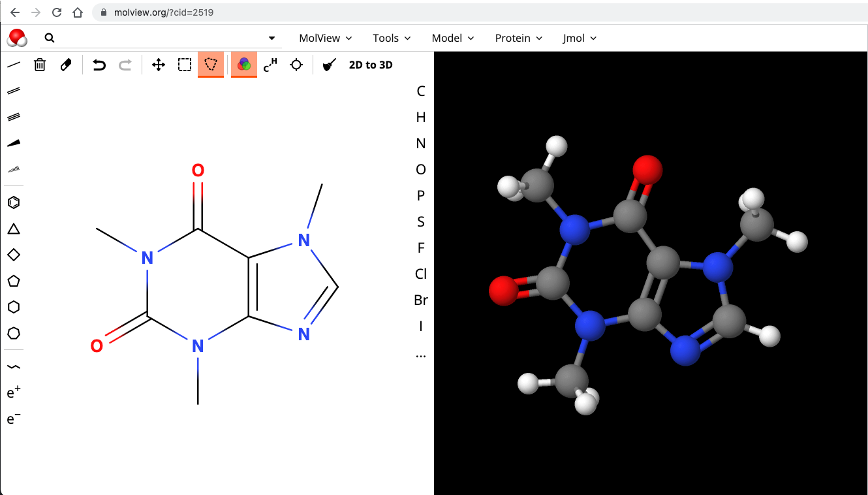Toggle the lasso selection mode
868x495 pixels.
[x=210, y=64]
